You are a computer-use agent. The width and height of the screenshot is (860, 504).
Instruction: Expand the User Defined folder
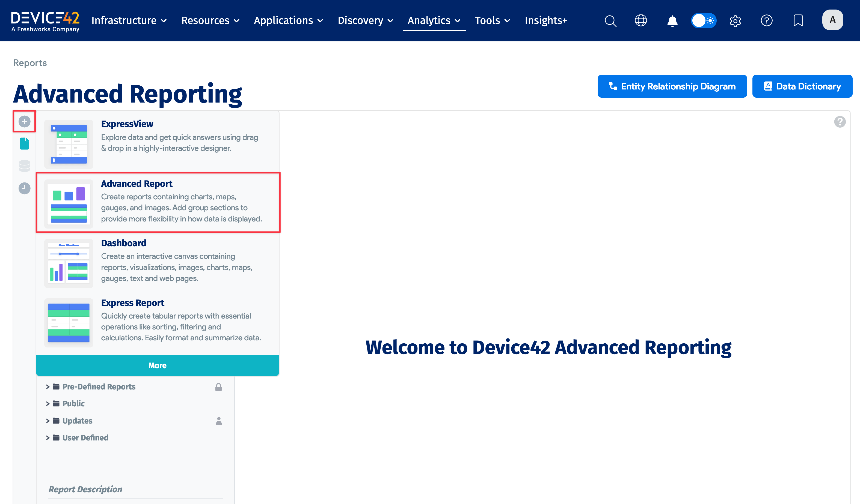coord(85,437)
